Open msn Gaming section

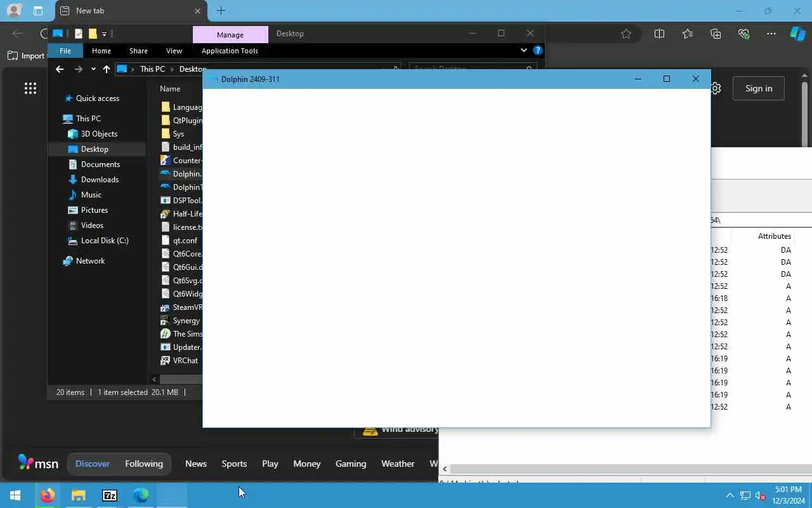pyautogui.click(x=351, y=464)
